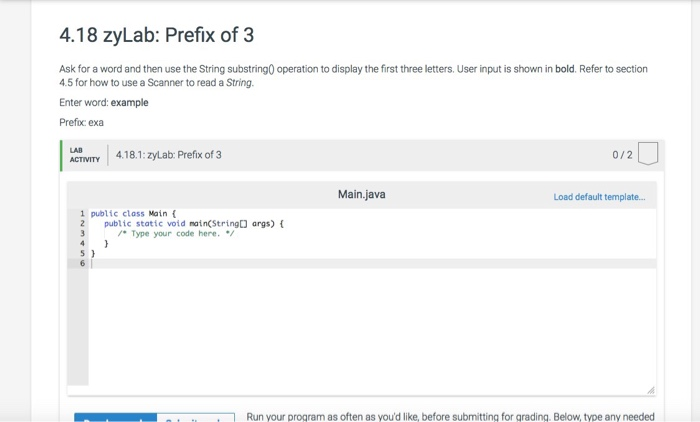
Task: Click the '4.18.1: zyLab: Prefix of 3' title
Action: point(168,155)
